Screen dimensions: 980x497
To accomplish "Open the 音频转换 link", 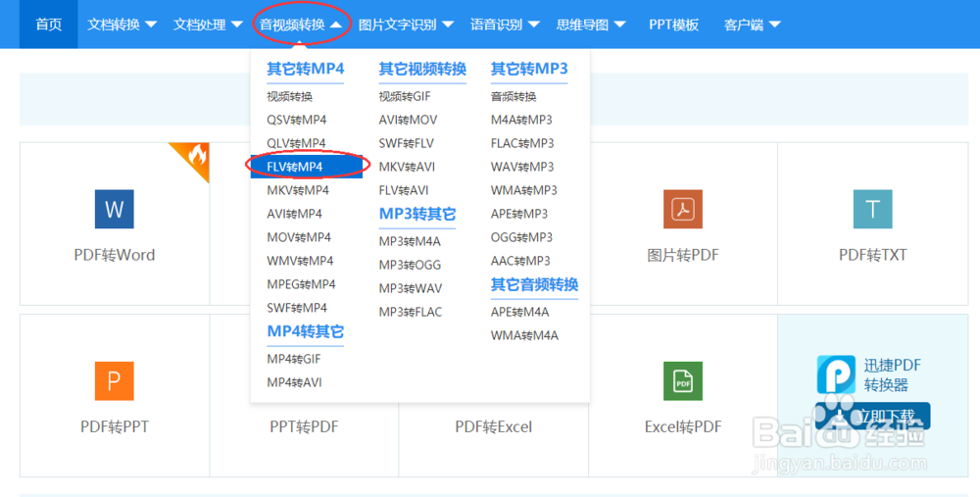I will [x=514, y=96].
